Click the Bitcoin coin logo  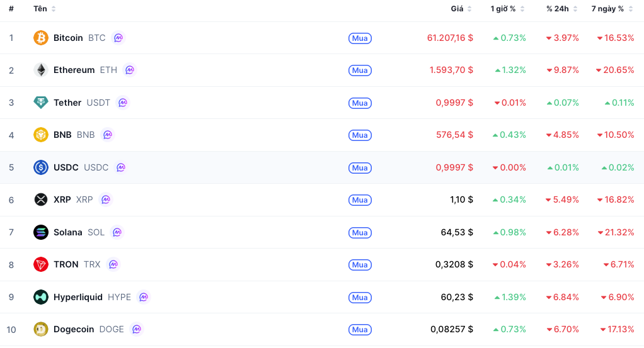41,38
